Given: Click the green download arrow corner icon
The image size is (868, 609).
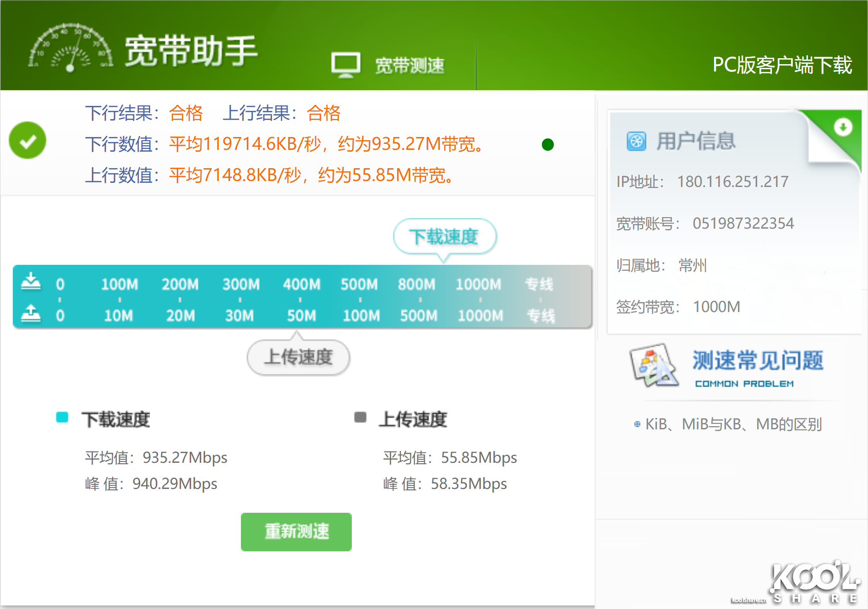Looking at the screenshot, I should tap(842, 127).
